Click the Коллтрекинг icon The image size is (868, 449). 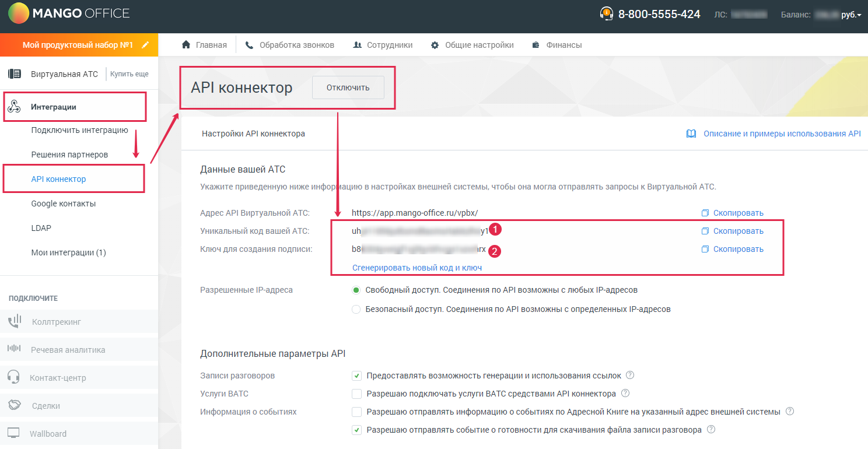pos(15,321)
